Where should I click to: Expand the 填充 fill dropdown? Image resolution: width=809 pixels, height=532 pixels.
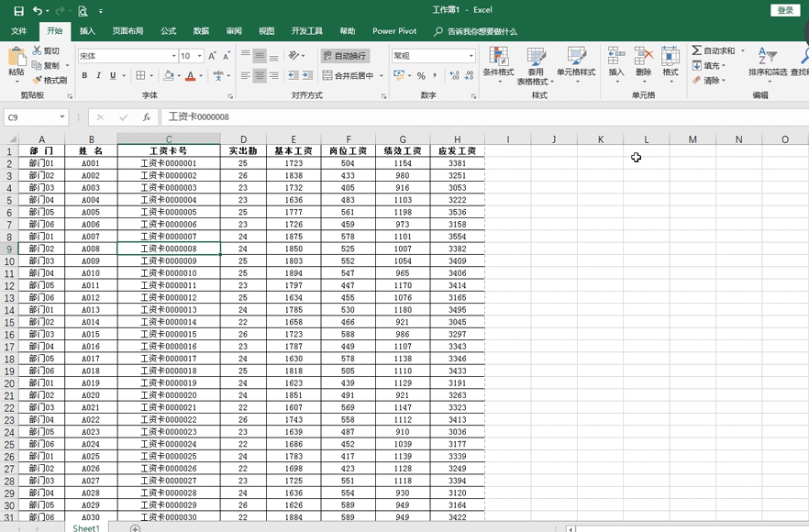(724, 65)
